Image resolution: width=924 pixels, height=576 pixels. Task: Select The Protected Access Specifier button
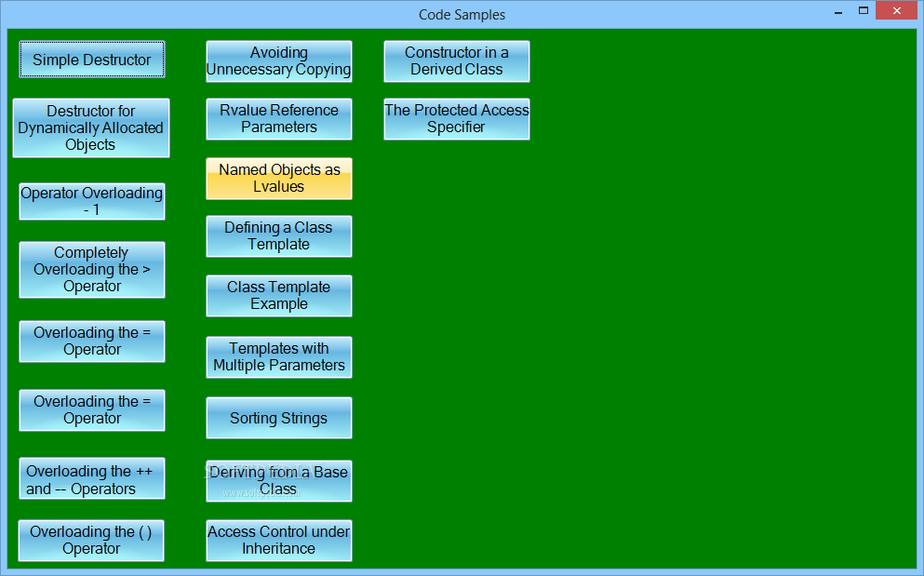pos(457,119)
